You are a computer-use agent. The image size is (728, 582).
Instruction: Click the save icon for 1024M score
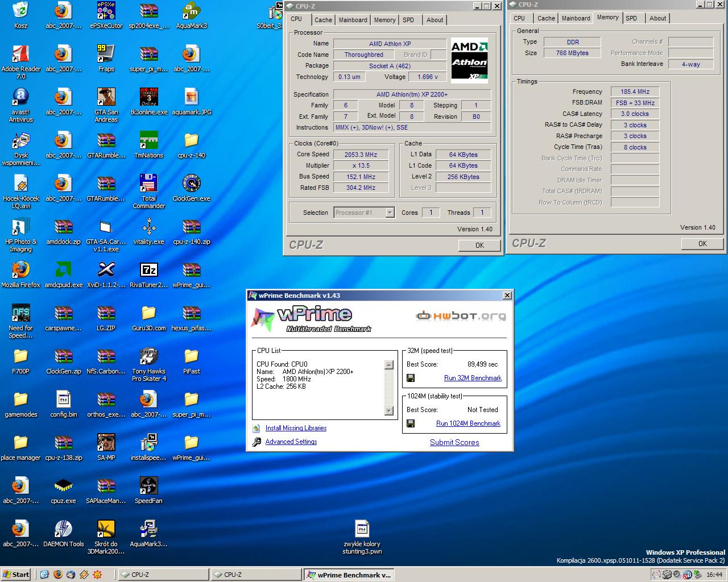(411, 423)
